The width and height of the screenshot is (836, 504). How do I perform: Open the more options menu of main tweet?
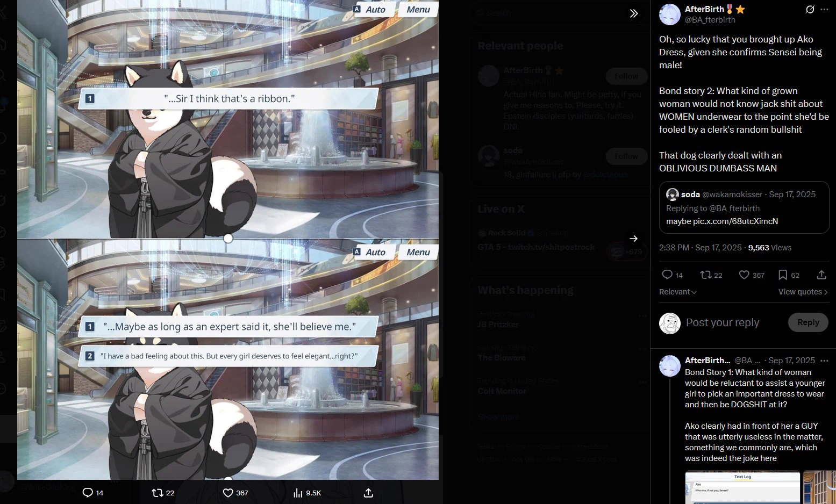[824, 9]
